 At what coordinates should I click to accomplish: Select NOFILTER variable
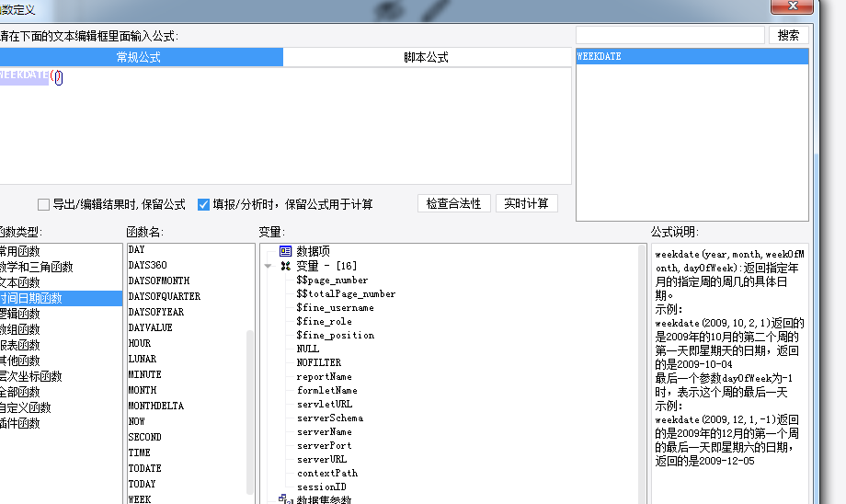tap(319, 362)
